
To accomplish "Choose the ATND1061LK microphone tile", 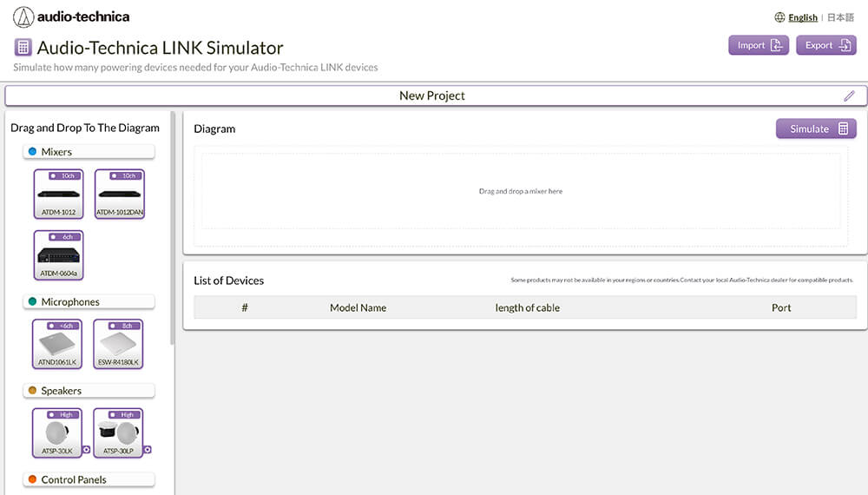I will [57, 344].
